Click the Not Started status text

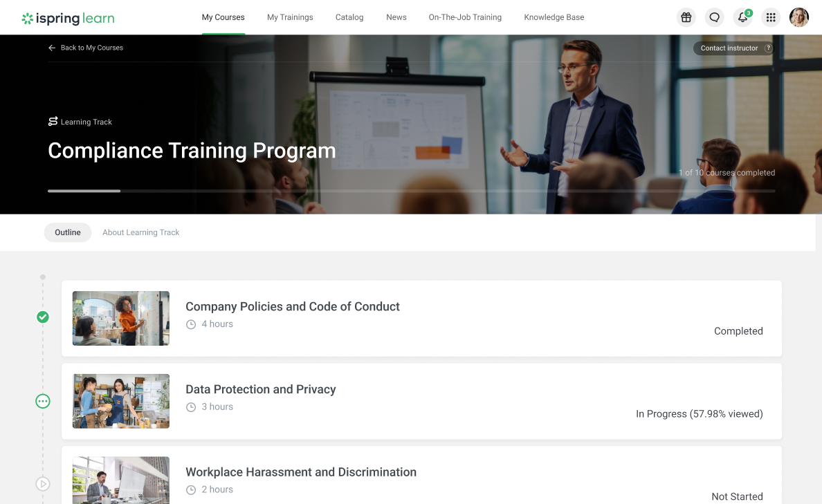click(x=737, y=496)
